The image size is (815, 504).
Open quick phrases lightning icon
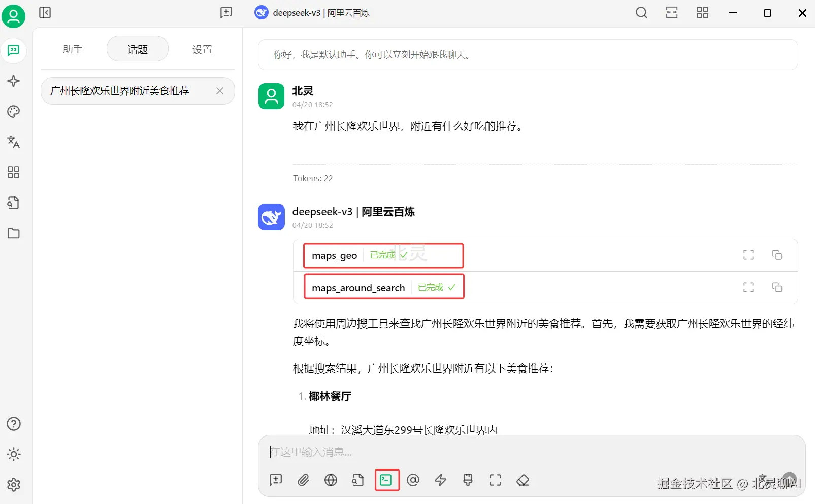[441, 480]
